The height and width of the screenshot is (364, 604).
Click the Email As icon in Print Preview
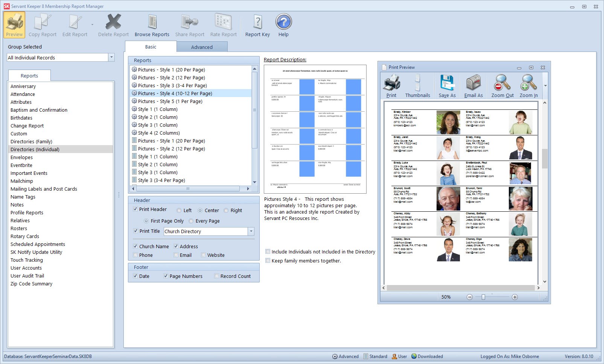473,85
